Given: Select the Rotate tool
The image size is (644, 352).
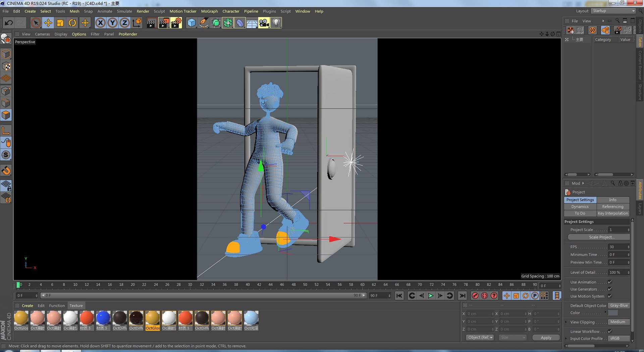Looking at the screenshot, I should click(72, 23).
